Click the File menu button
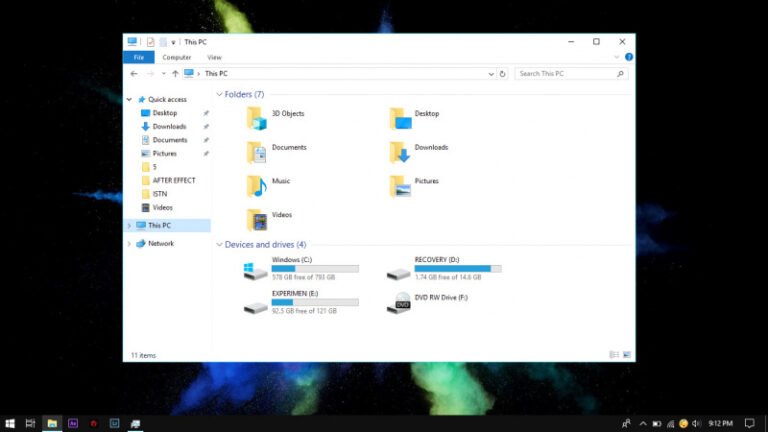 (138, 57)
